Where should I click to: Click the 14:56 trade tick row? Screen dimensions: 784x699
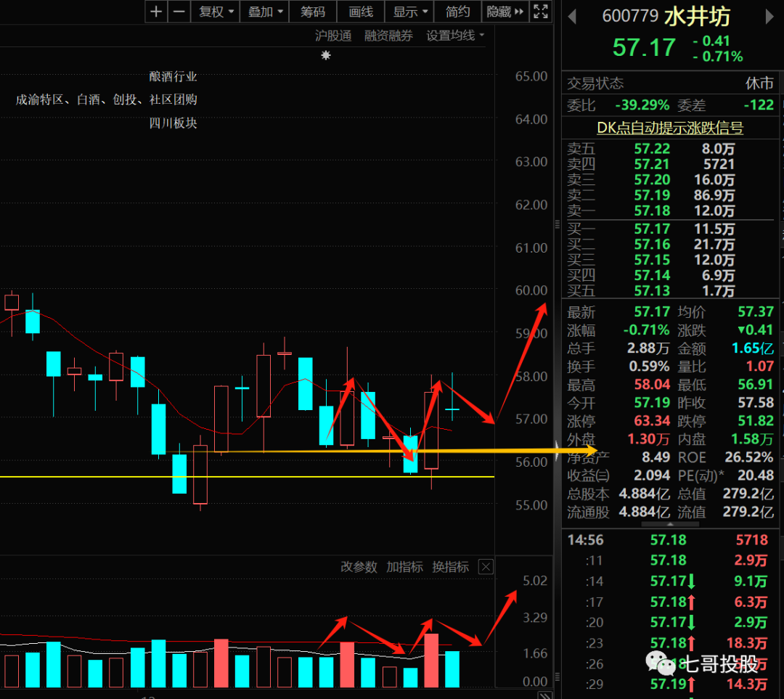pyautogui.click(x=670, y=540)
